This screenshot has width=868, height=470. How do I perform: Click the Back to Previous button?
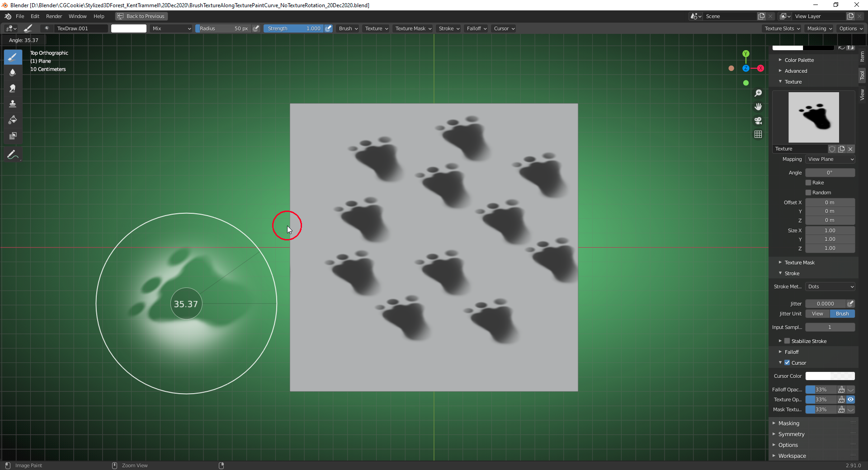(142, 16)
